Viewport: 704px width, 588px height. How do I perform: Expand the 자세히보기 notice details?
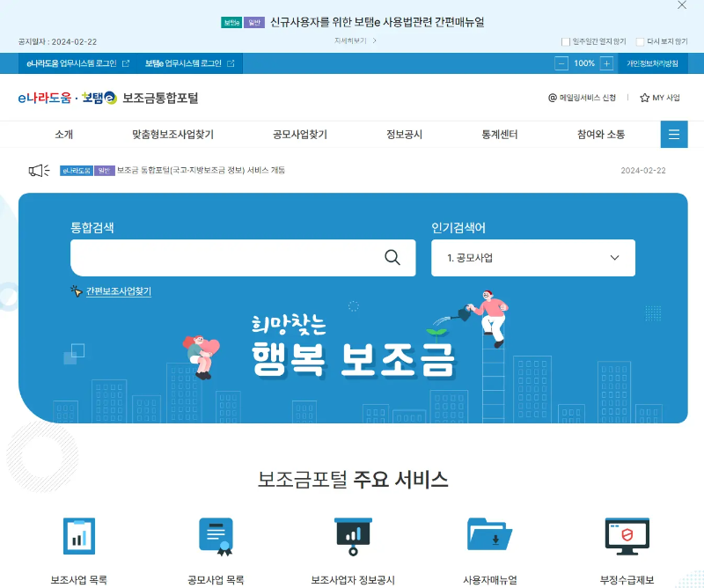[x=350, y=41]
